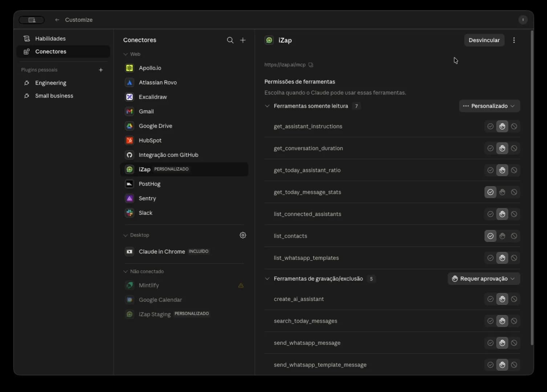Click the Customize title label
Screen dimensions: 547x392
79,20
